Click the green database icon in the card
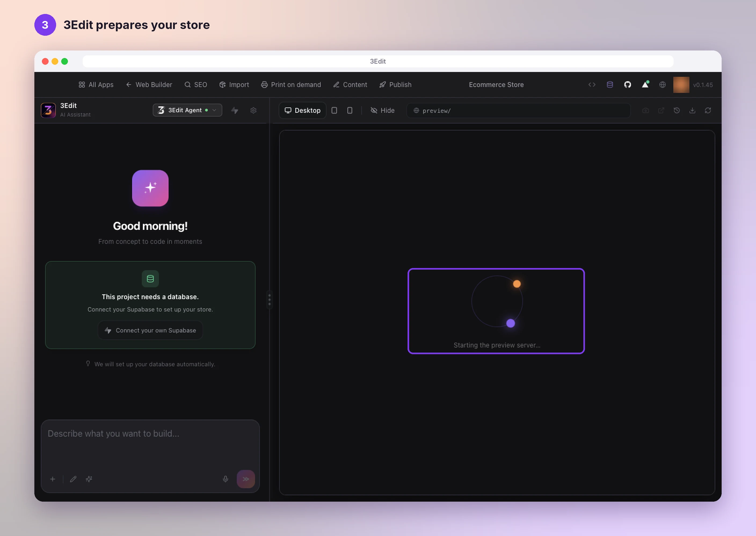 (x=150, y=279)
